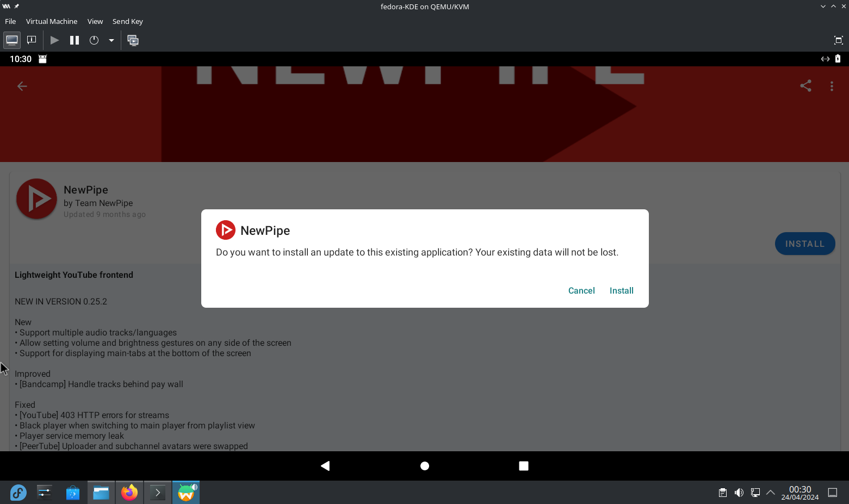
Task: Open the network connections tray icon
Action: [755, 493]
